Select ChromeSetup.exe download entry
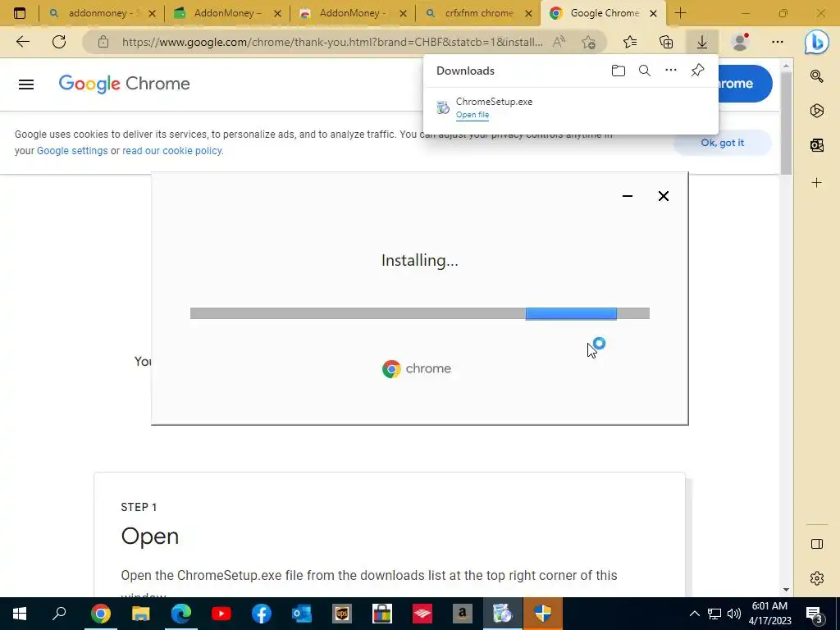The image size is (840, 630). (x=571, y=107)
